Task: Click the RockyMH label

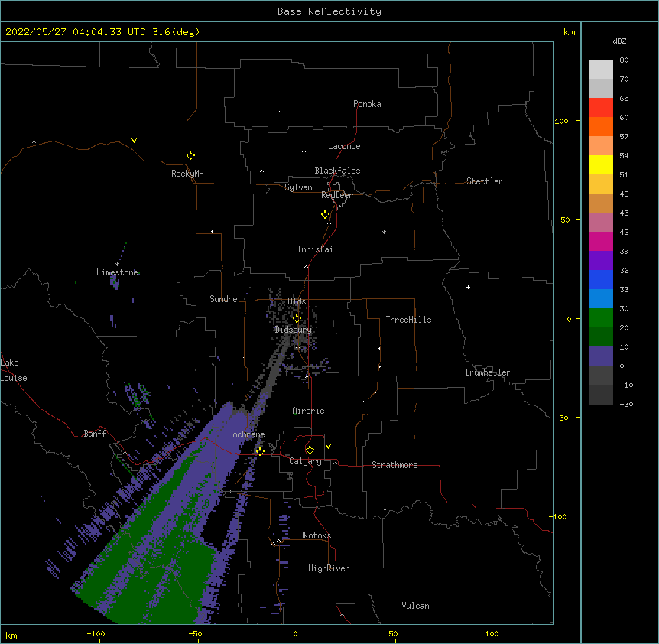Action: (x=187, y=174)
